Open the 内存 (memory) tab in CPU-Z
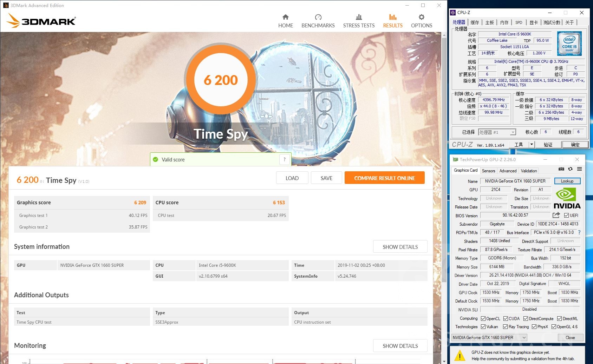Image resolution: width=593 pixels, height=364 pixels. tap(504, 22)
